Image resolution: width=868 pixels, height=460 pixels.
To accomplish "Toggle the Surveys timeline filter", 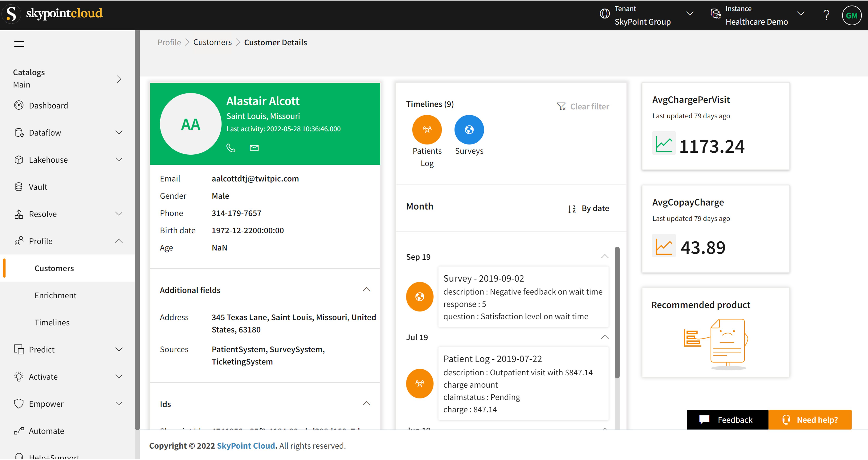I will [x=469, y=130].
